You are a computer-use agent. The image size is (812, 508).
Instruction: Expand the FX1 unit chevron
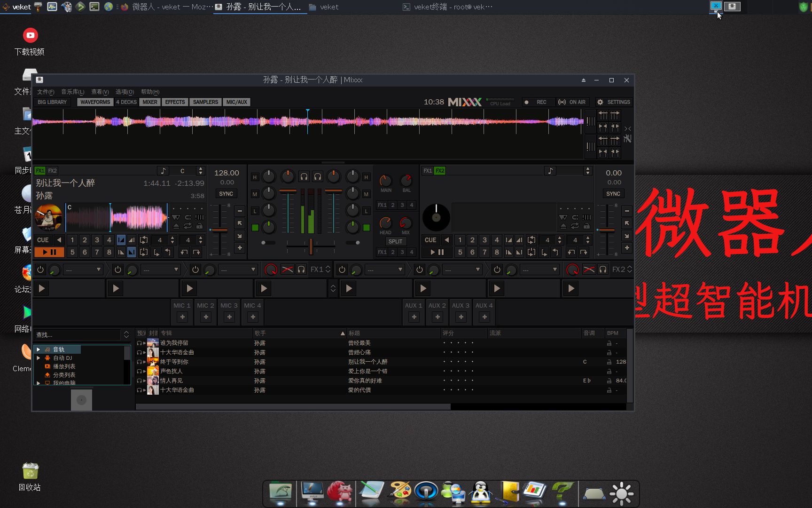pyautogui.click(x=328, y=270)
